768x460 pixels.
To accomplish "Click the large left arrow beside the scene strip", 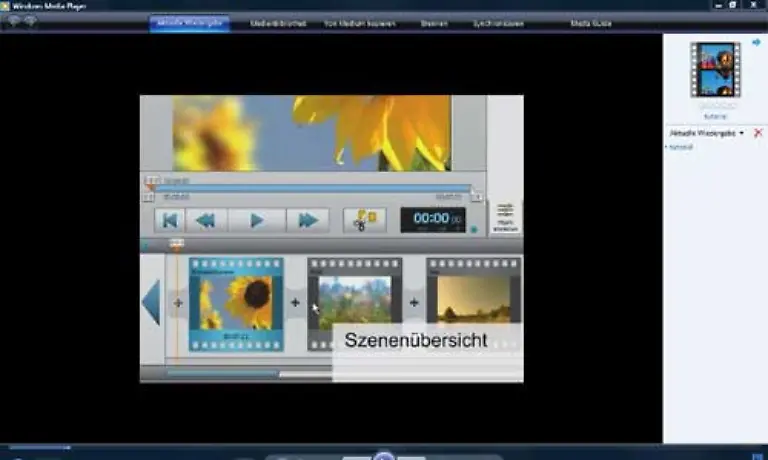I will click(x=151, y=302).
